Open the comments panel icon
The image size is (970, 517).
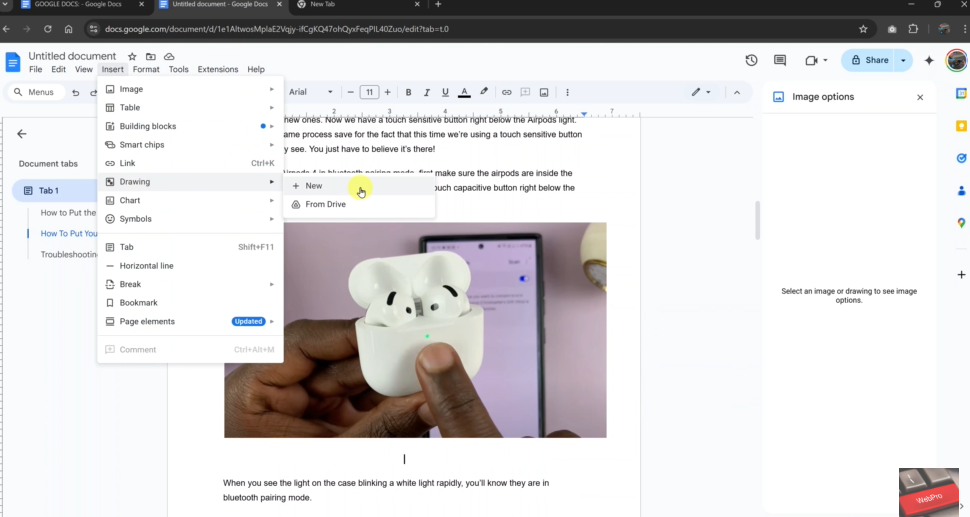(x=779, y=60)
